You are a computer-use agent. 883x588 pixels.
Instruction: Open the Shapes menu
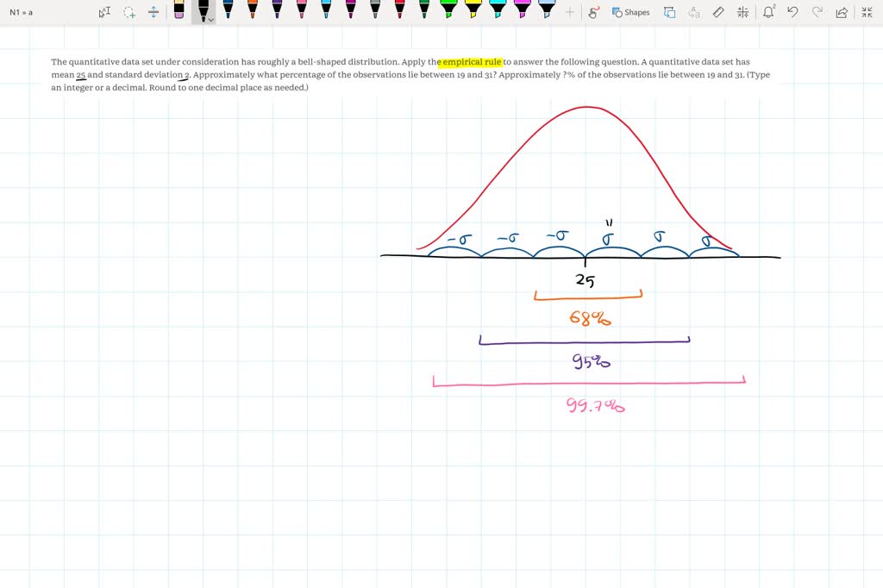click(x=630, y=12)
